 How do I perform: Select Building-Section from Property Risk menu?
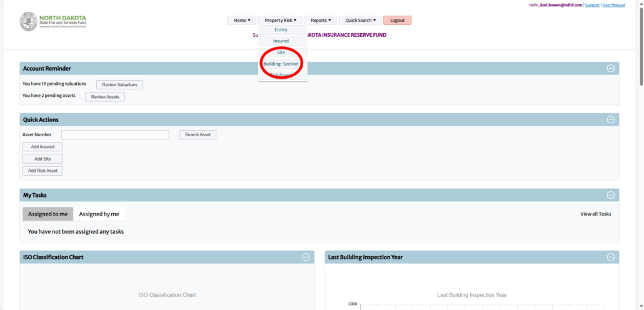click(281, 64)
